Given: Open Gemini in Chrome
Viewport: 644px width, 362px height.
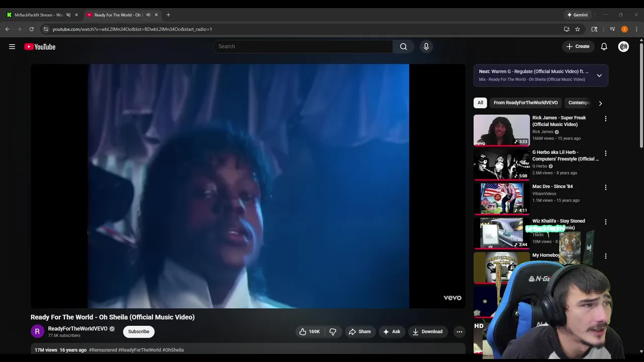Looking at the screenshot, I should (577, 15).
